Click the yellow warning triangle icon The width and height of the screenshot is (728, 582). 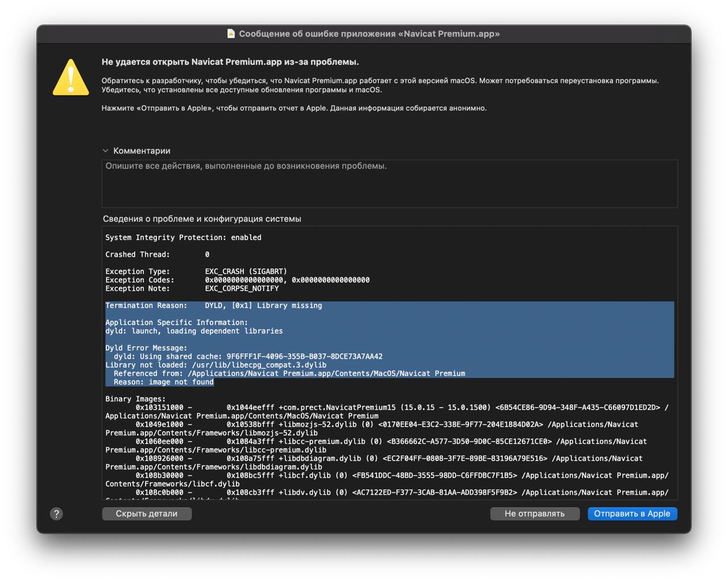[x=71, y=77]
